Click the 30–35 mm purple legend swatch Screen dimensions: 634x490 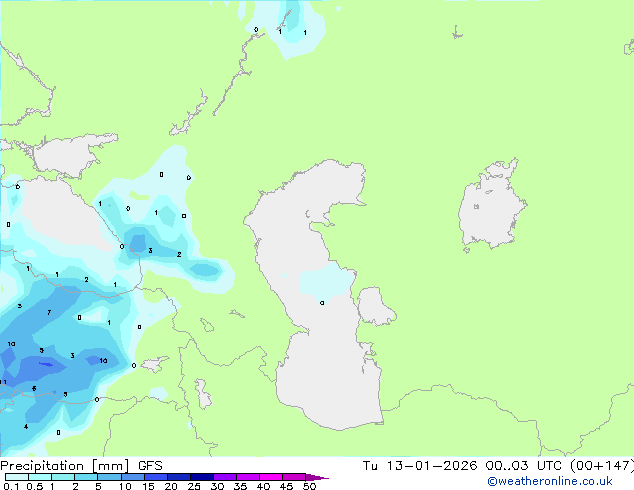tap(224, 477)
